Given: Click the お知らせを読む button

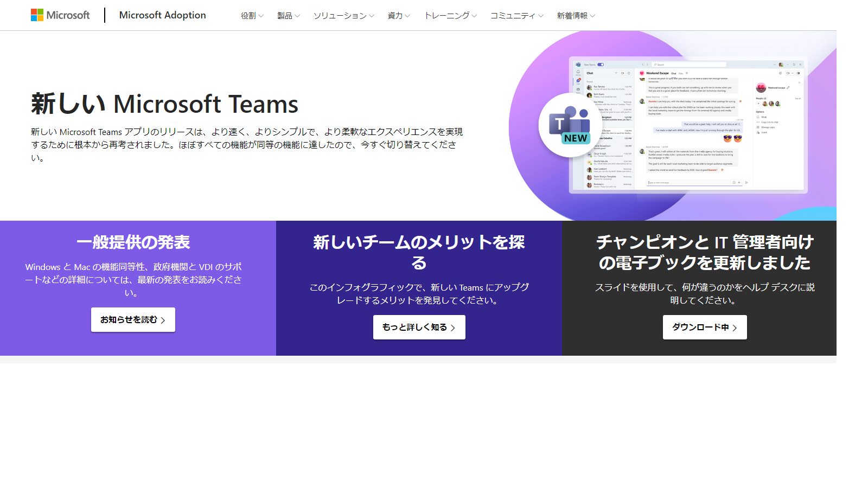Looking at the screenshot, I should pos(133,320).
